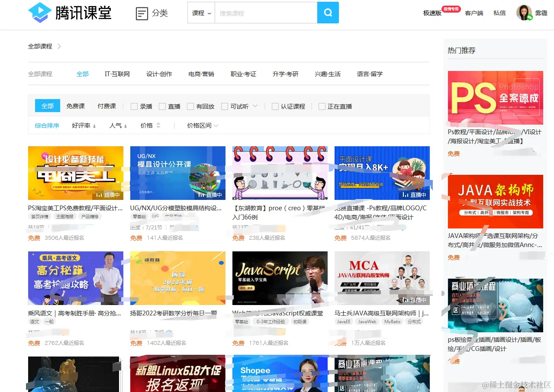The height and width of the screenshot is (392, 554).
Task: Click the 3506人最近报名 text
Action: (x=64, y=238)
